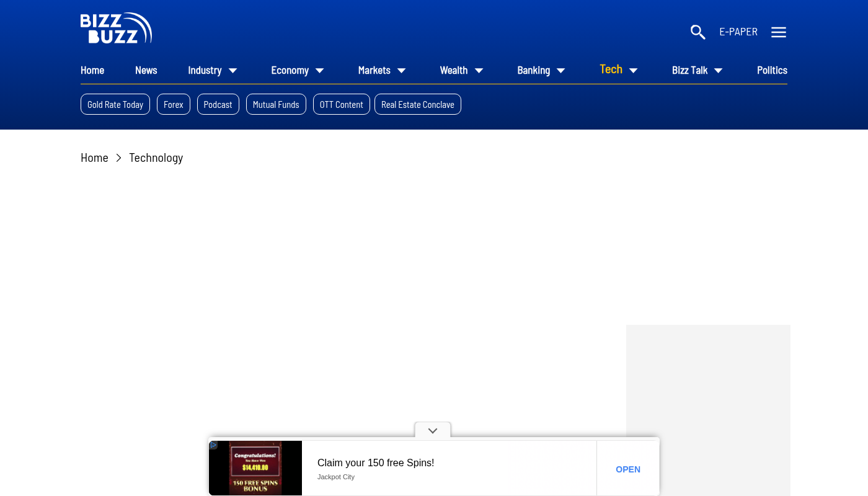Image resolution: width=868 pixels, height=496 pixels.
Task: Select the Mutual Funds tag
Action: (276, 104)
